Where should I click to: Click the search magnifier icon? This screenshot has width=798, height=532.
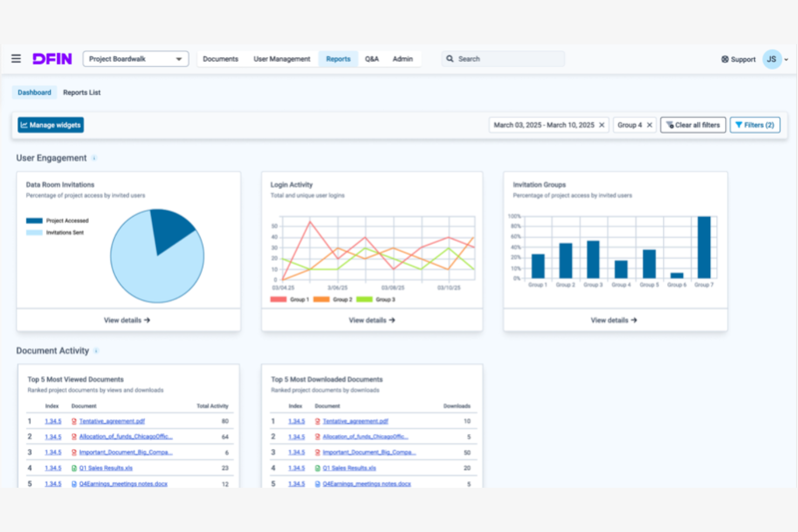(450, 58)
